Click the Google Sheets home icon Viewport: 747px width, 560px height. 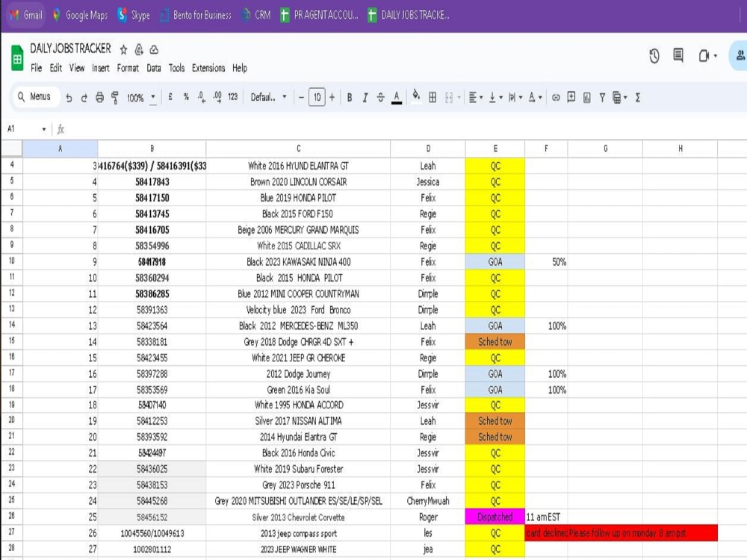tap(17, 58)
